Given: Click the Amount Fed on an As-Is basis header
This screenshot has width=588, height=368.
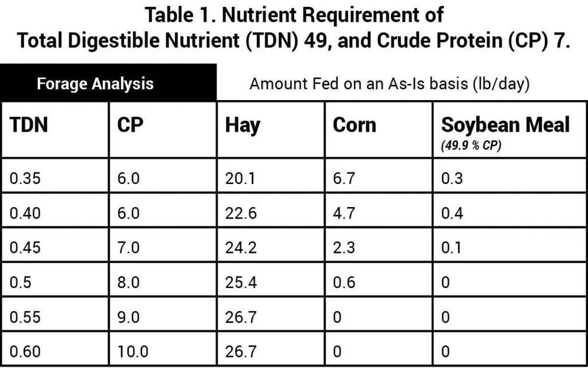Looking at the screenshot, I should (x=389, y=84).
